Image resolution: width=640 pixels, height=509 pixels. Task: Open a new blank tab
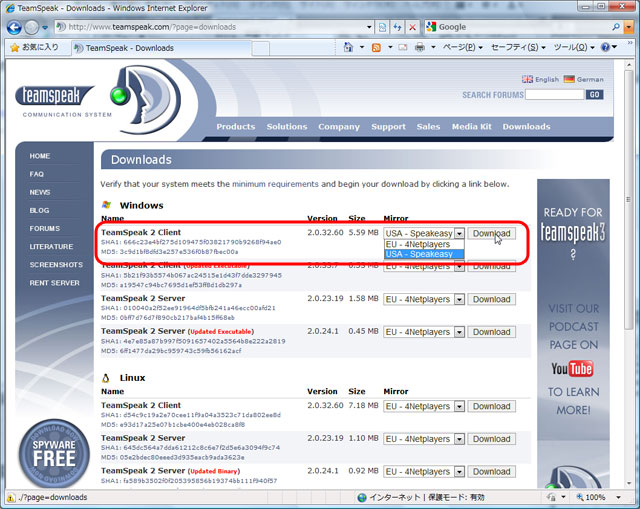[260, 49]
